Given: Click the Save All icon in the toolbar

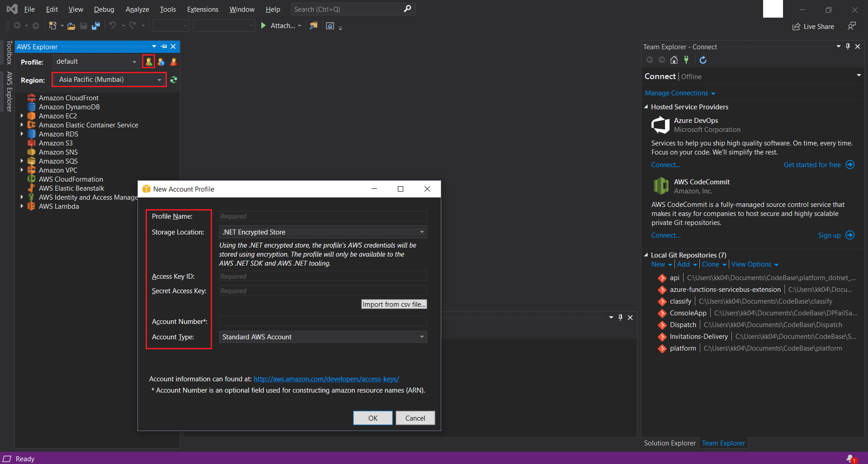Looking at the screenshot, I should click(95, 26).
